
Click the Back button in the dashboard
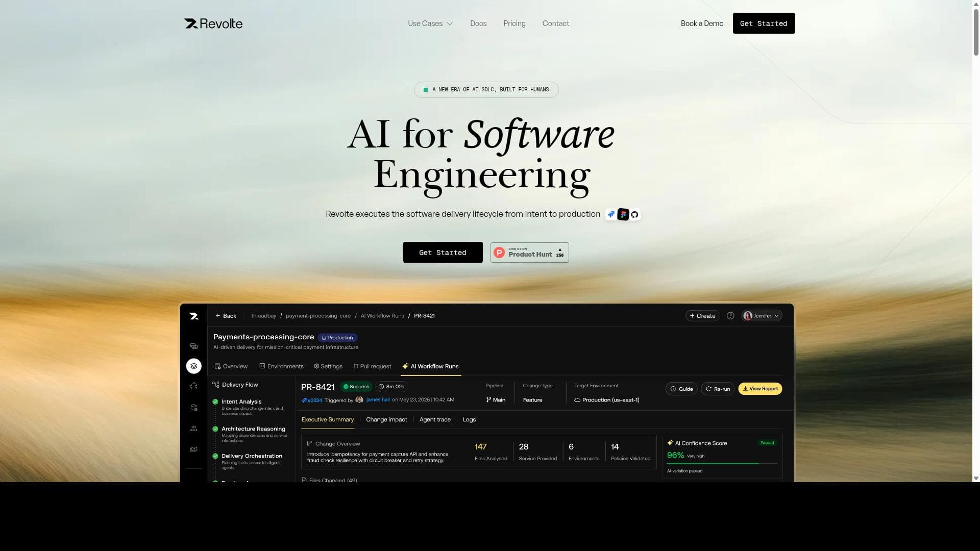click(226, 316)
